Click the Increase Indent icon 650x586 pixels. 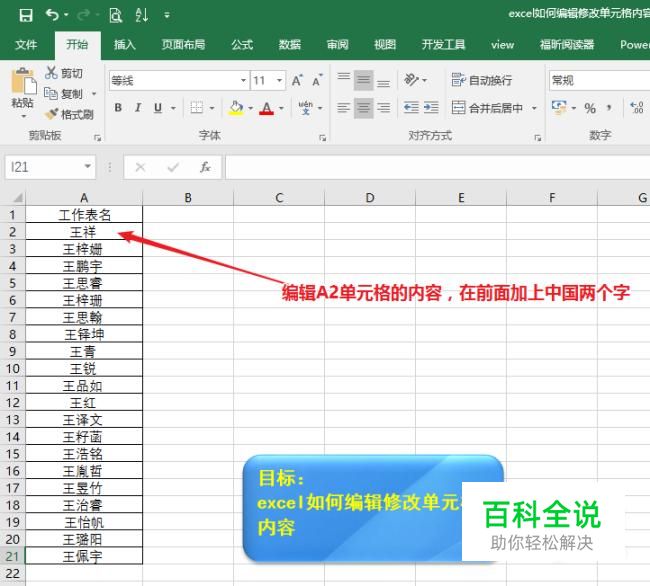tap(431, 108)
